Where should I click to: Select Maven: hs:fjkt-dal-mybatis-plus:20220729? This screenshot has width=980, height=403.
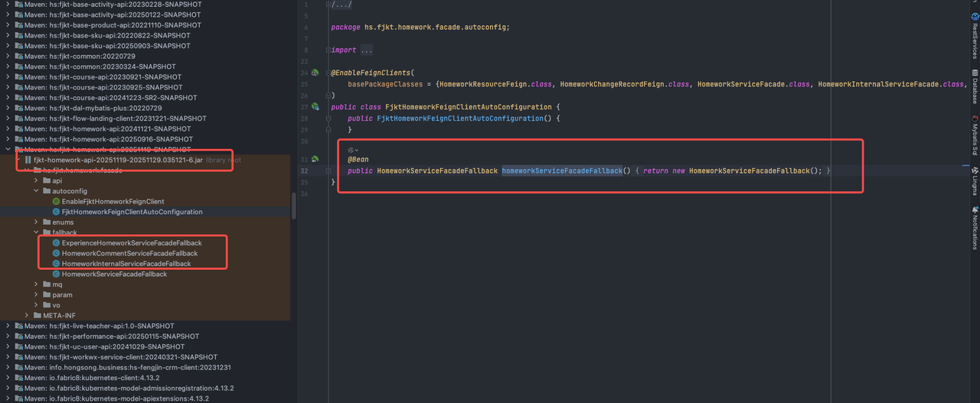tap(93, 108)
